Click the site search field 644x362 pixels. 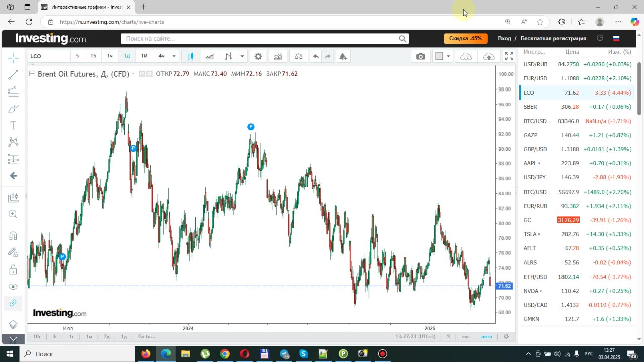click(x=264, y=39)
